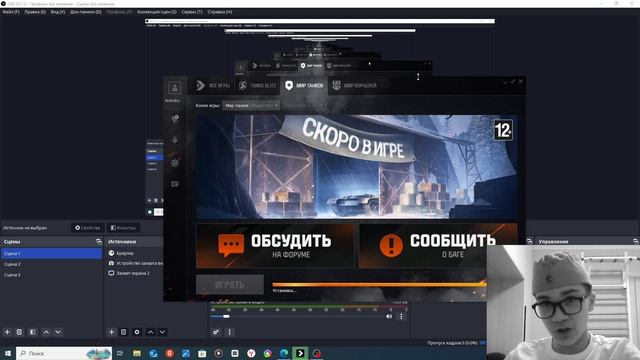Open chat support icon in Game Center
This screenshot has width=640, height=360.
point(175,184)
